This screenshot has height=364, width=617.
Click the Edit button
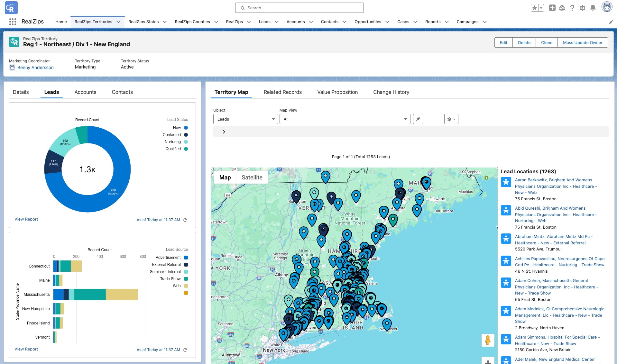coord(503,42)
